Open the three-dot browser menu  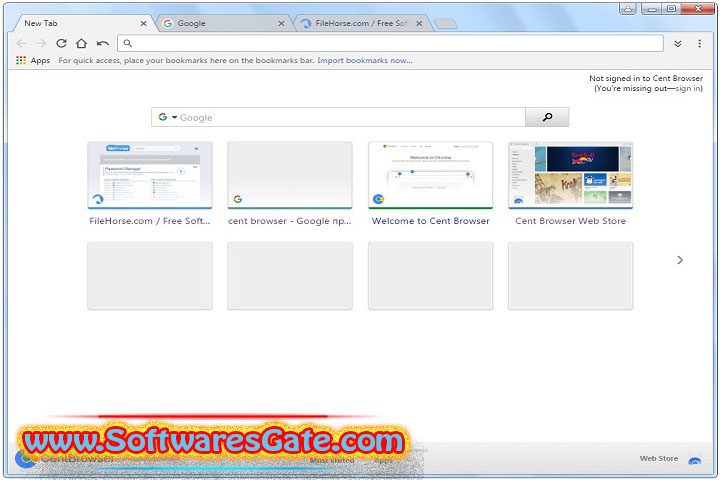click(699, 44)
